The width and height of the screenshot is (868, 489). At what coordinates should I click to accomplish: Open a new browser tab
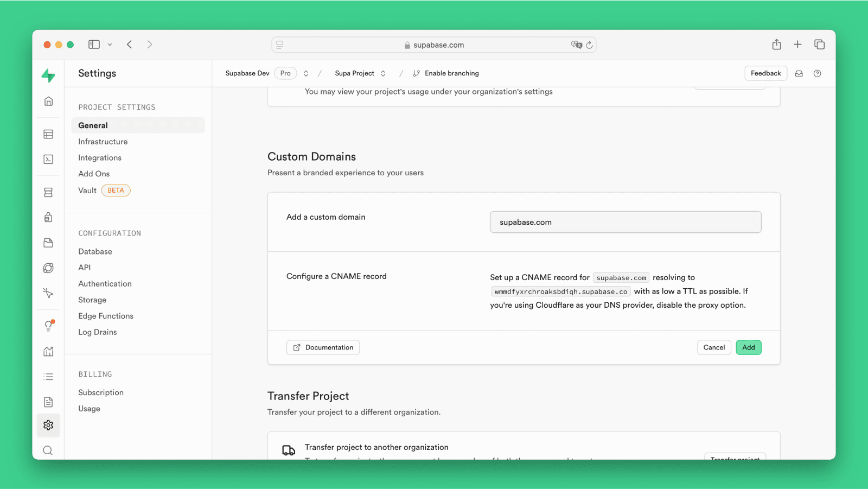797,45
